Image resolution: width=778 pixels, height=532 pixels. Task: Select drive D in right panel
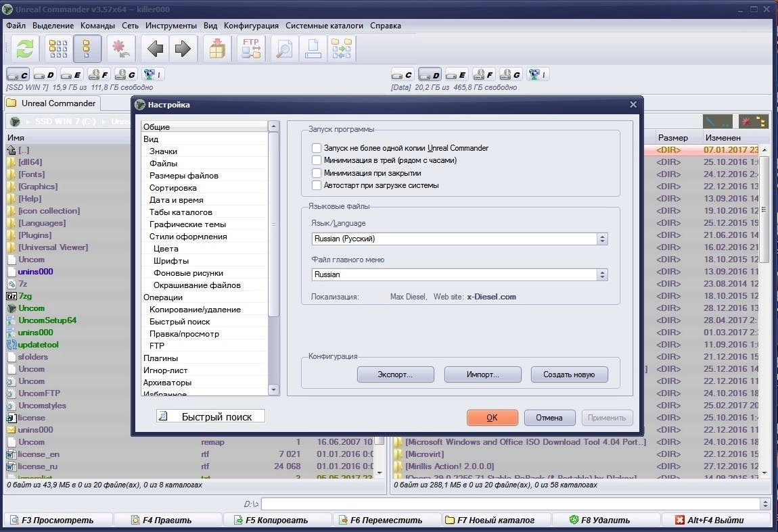click(430, 75)
